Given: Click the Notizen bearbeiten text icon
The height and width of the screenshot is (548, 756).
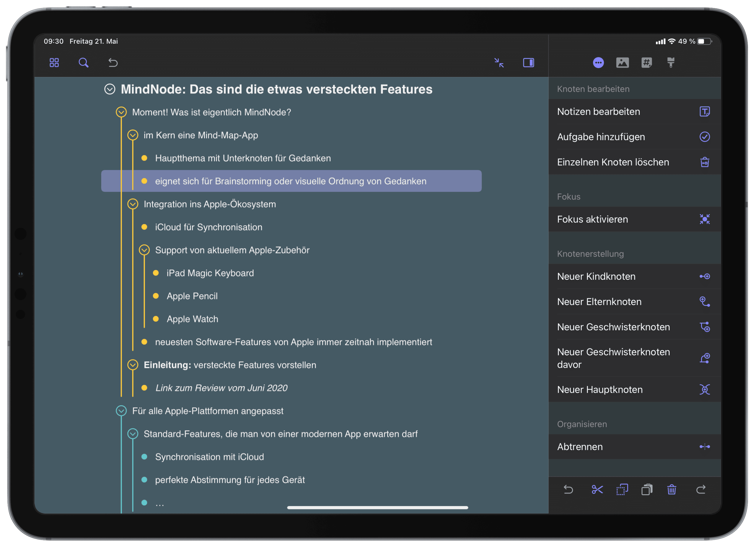Looking at the screenshot, I should (x=705, y=112).
